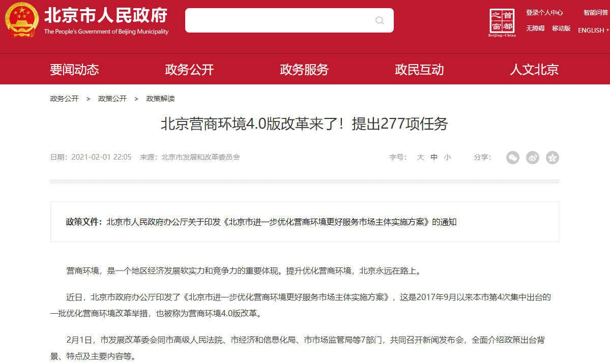Click the 政策文件 label
Screen dimensions: 610x364
[x=84, y=222]
